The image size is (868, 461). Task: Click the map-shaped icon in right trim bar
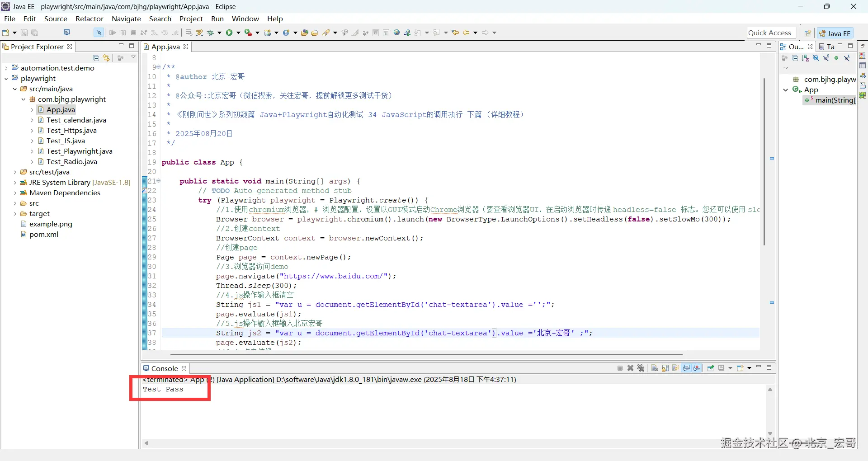point(863,95)
